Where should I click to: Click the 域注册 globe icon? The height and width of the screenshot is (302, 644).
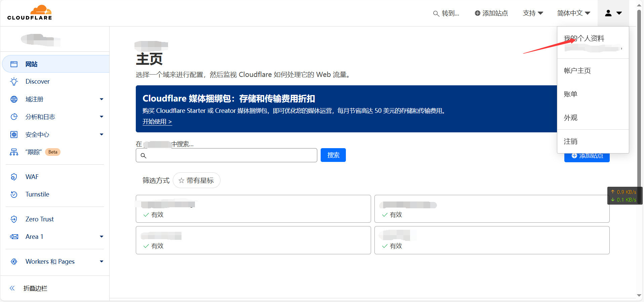point(14,99)
